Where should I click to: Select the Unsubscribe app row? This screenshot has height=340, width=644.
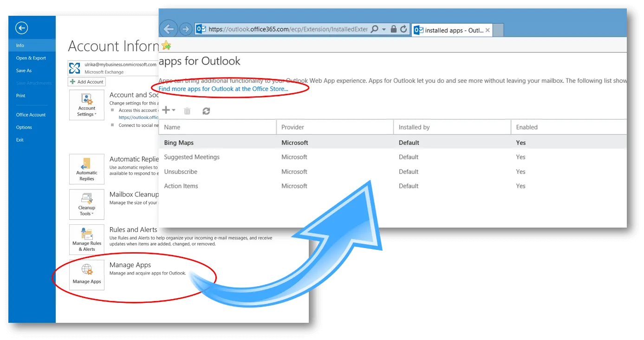393,171
